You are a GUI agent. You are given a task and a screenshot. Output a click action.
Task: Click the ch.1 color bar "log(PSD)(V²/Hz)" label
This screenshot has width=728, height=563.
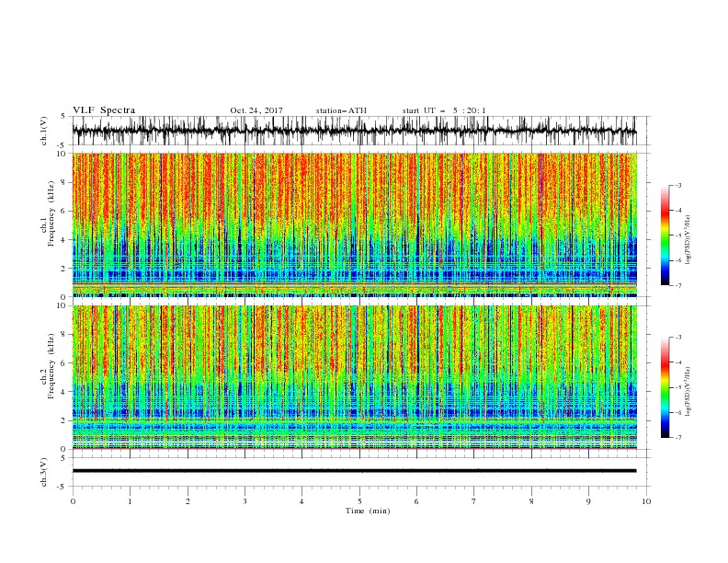click(x=688, y=240)
